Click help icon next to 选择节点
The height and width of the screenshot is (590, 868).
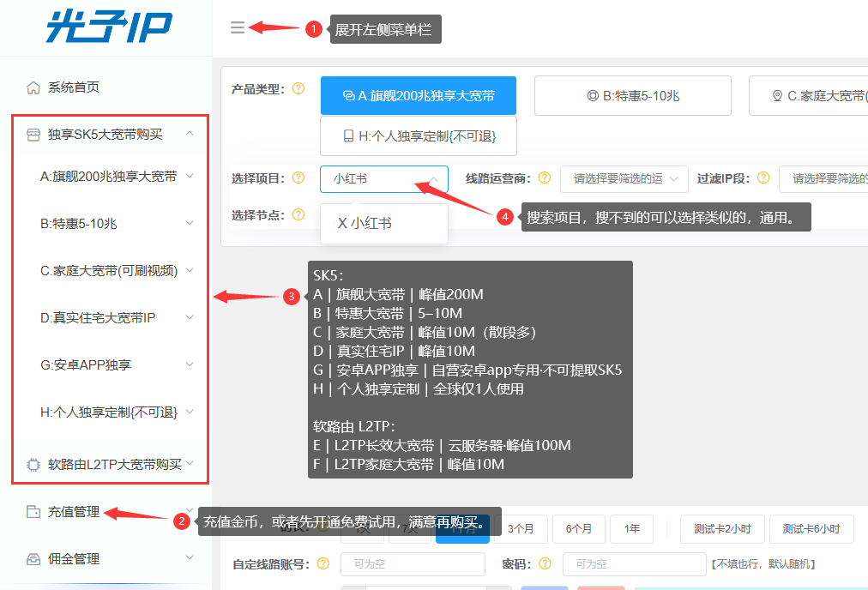point(298,214)
